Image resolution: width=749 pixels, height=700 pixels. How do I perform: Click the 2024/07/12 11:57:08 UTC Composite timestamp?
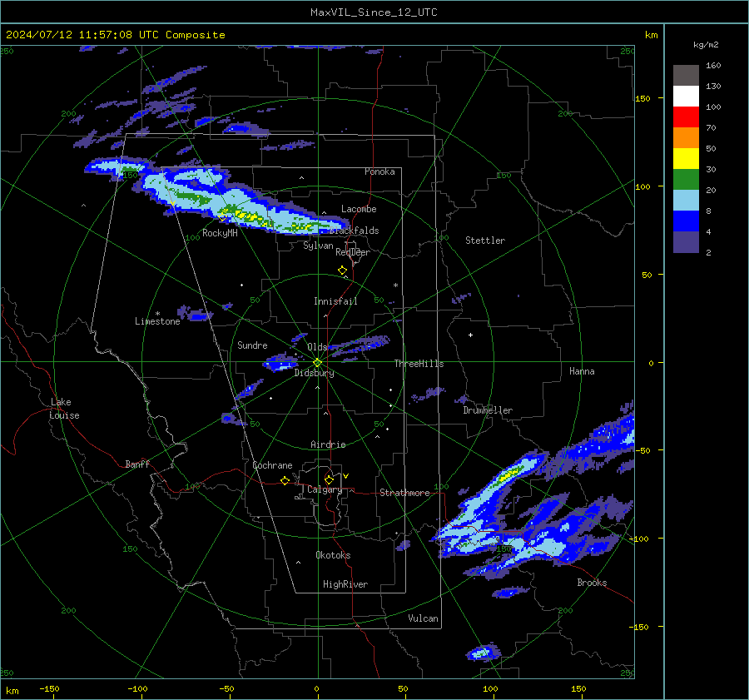coord(116,35)
